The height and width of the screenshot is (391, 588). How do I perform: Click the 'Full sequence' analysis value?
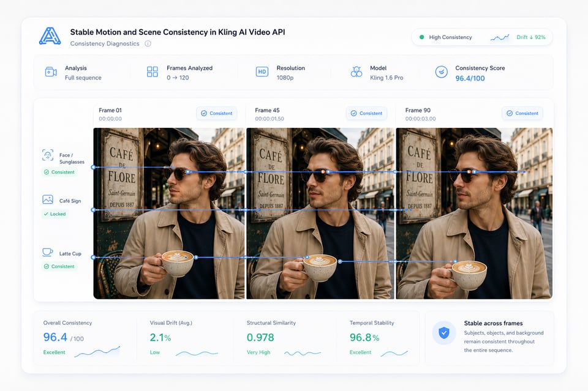pos(83,78)
